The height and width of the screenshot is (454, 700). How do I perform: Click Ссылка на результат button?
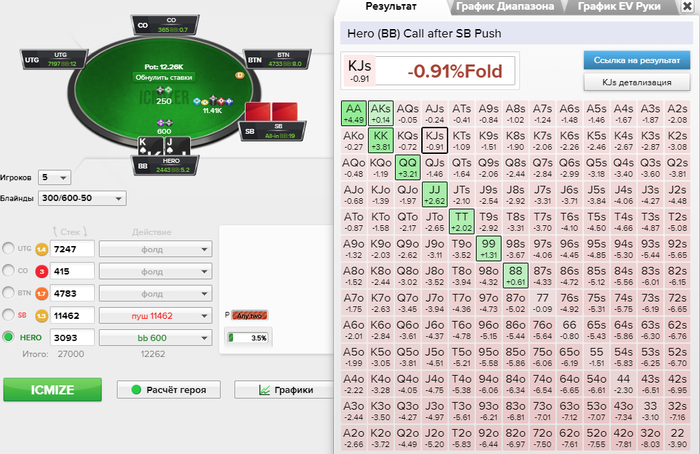pos(637,60)
